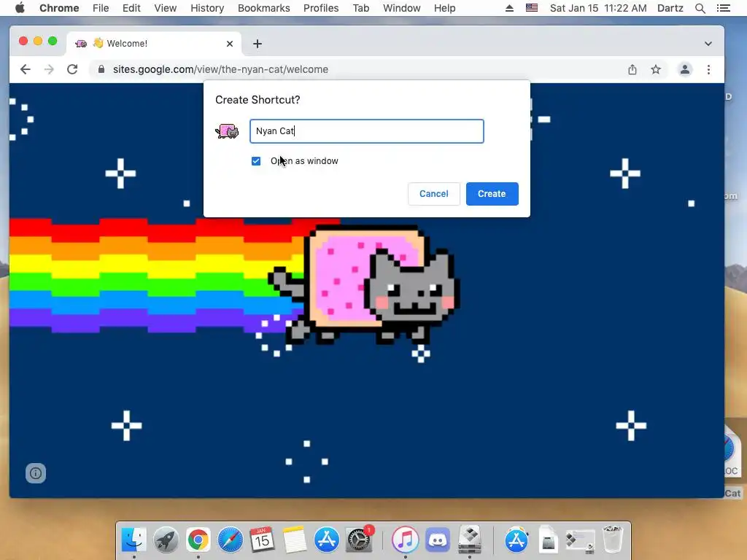The image size is (747, 560).
Task: Click the Nyan Cat icon in the dialog
Action: (227, 131)
